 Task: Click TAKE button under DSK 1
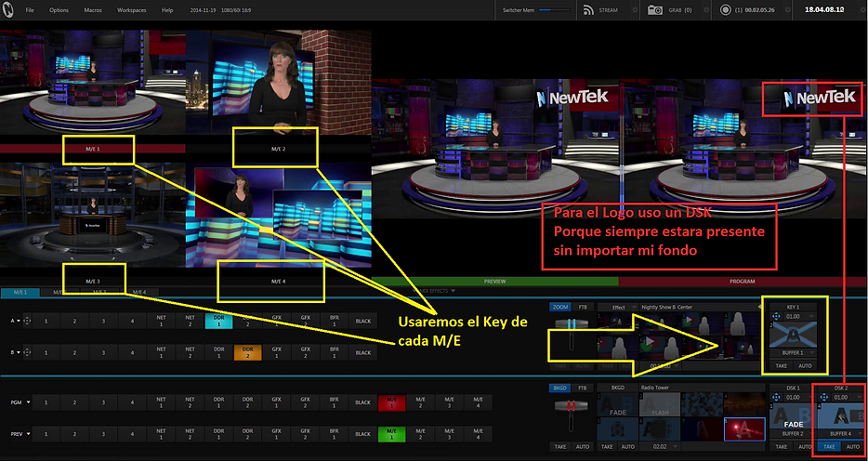(x=781, y=447)
